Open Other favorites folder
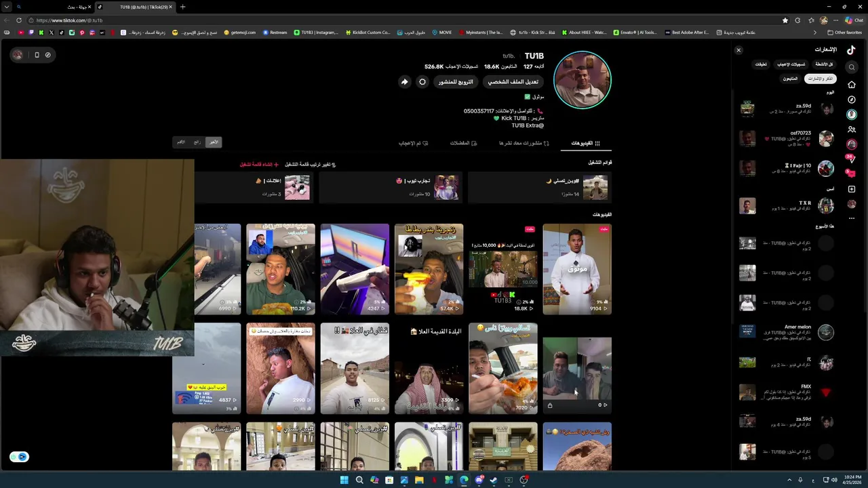Image resolution: width=868 pixels, height=488 pixels. (x=845, y=33)
